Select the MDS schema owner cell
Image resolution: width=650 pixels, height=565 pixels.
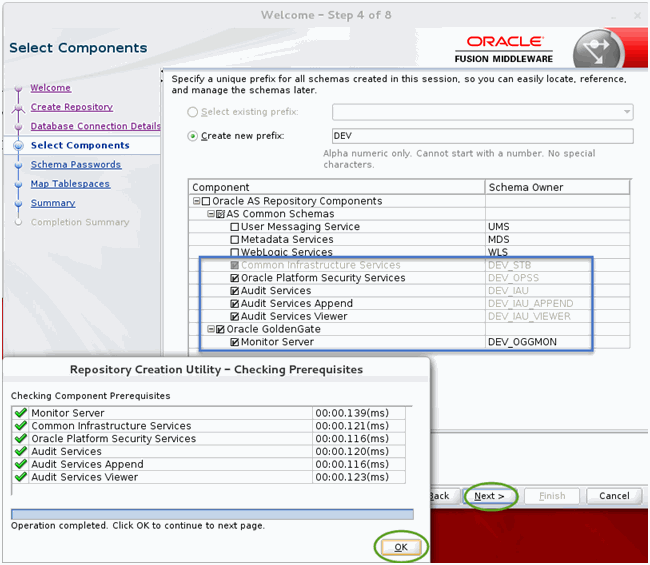(x=558, y=240)
